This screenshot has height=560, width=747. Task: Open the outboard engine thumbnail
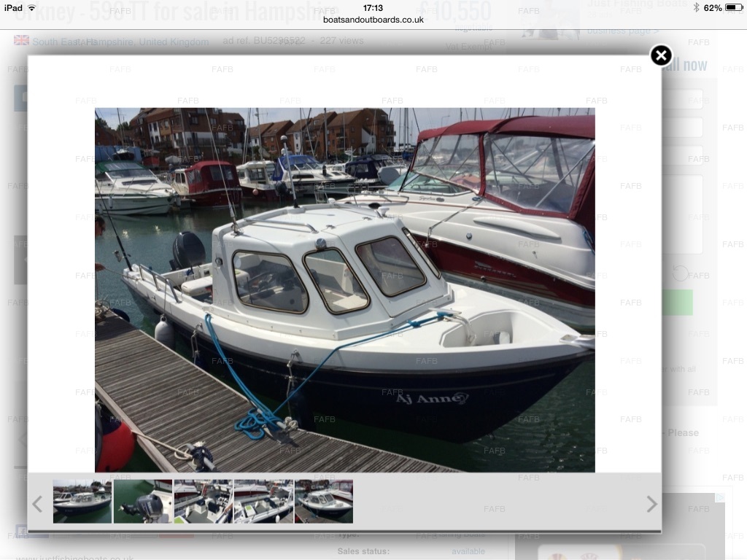tap(143, 502)
